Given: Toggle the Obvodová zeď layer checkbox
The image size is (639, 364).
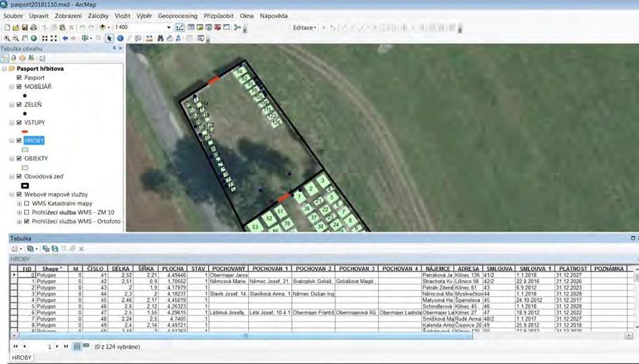Looking at the screenshot, I should pos(19,176).
